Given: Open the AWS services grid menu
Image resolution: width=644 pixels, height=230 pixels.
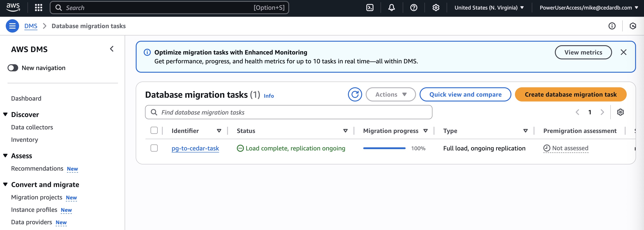Looking at the screenshot, I should coord(39,8).
